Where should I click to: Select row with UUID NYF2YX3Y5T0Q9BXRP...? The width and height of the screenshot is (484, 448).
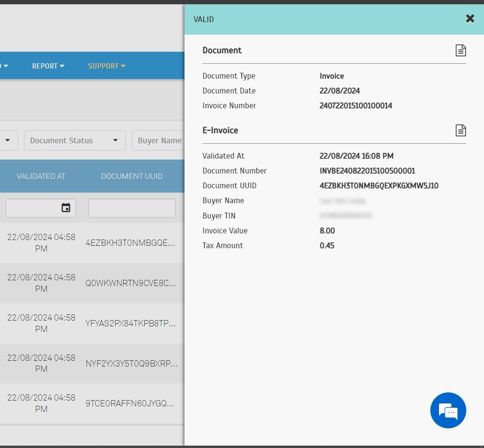tap(131, 364)
